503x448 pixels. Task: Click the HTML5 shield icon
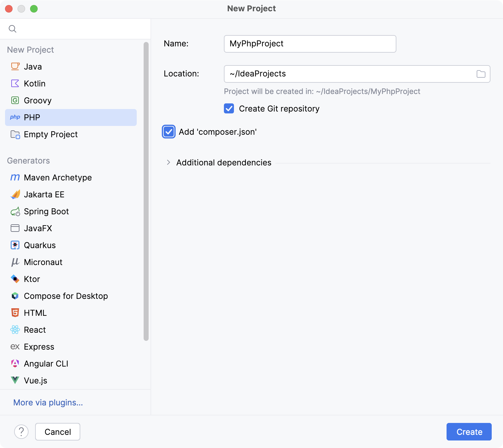click(15, 313)
